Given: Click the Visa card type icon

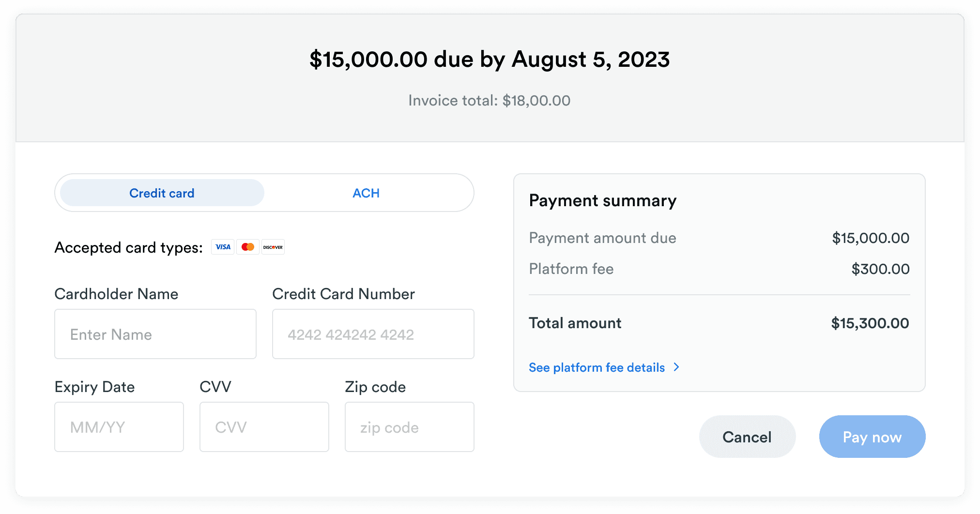Looking at the screenshot, I should click(x=222, y=247).
